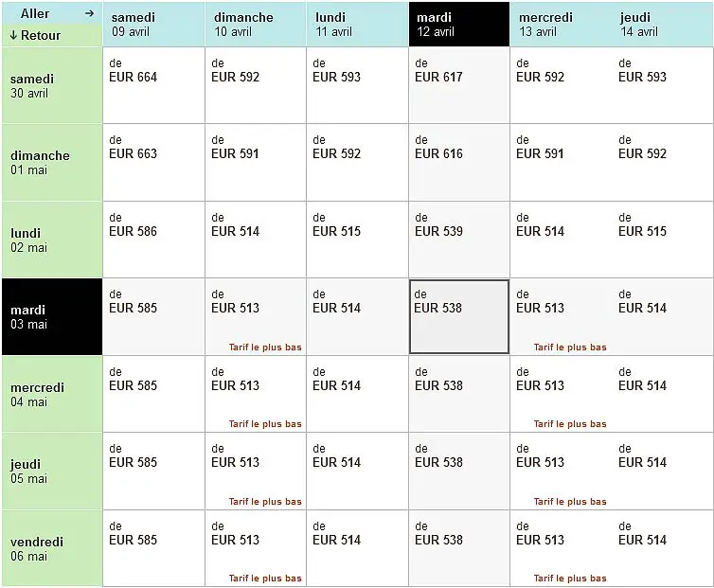Select jeudi 14 avril departure column header
This screenshot has width=714, height=588.
click(662, 24)
